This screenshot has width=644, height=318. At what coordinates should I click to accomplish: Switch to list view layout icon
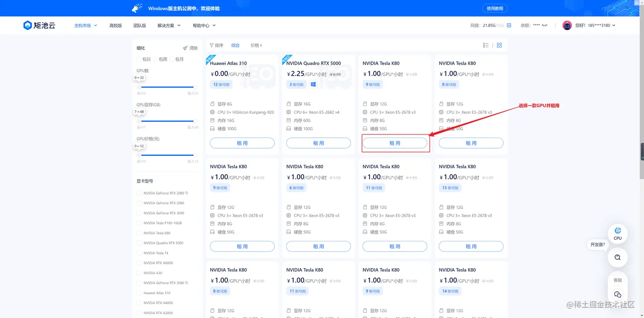pyautogui.click(x=486, y=45)
